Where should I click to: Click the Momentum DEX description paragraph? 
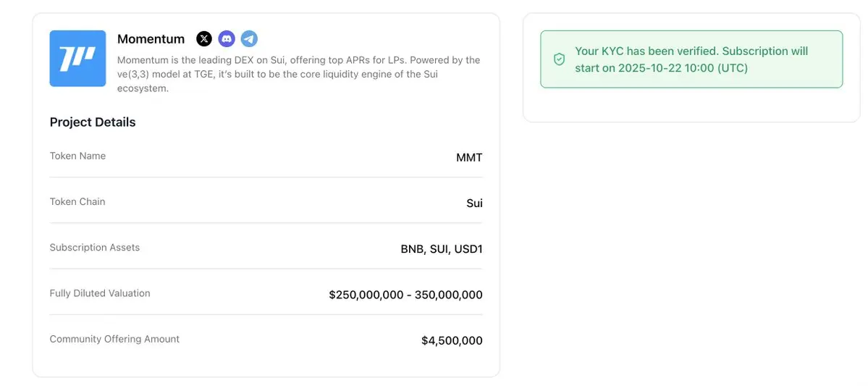[298, 74]
